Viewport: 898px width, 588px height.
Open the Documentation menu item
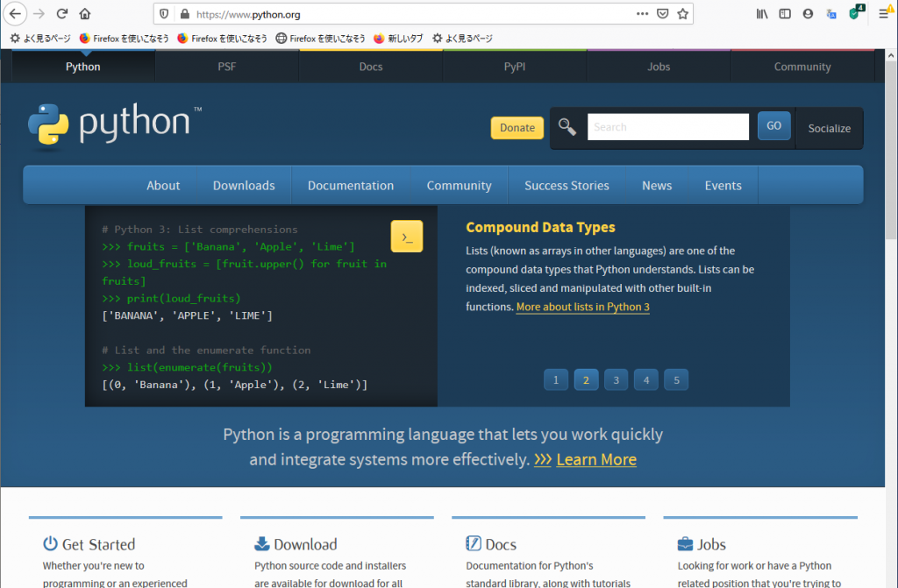[x=351, y=186]
